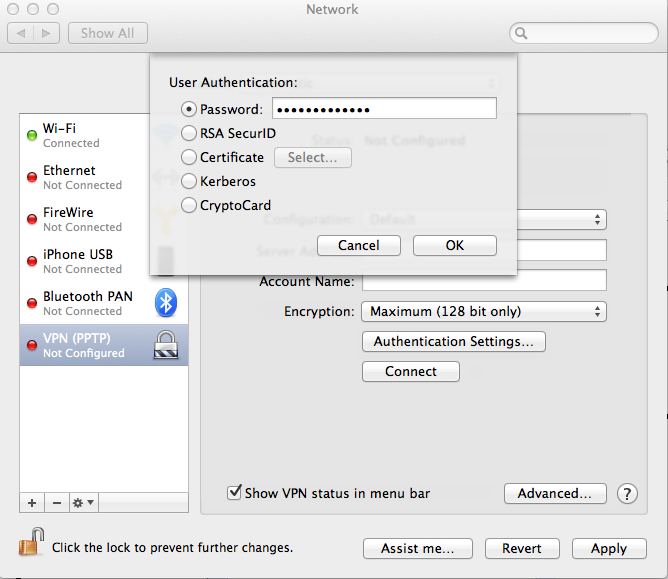Click the red status dot for VPN (PPTP)
The height and width of the screenshot is (579, 668).
click(x=32, y=345)
